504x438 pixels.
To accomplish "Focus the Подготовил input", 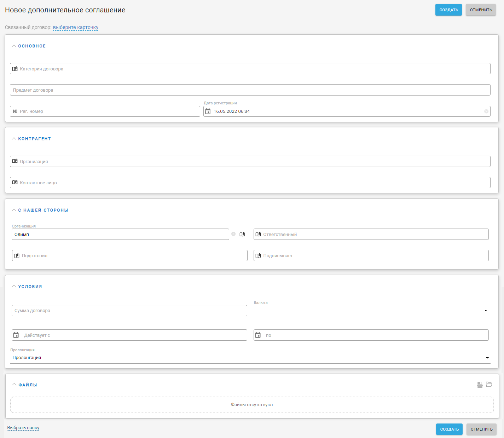I will tap(129, 255).
